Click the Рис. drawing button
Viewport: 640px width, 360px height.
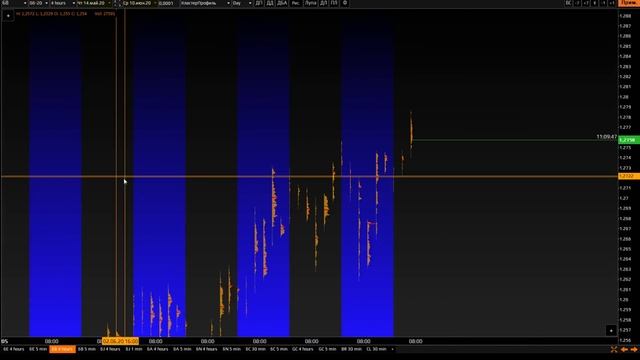296,3
